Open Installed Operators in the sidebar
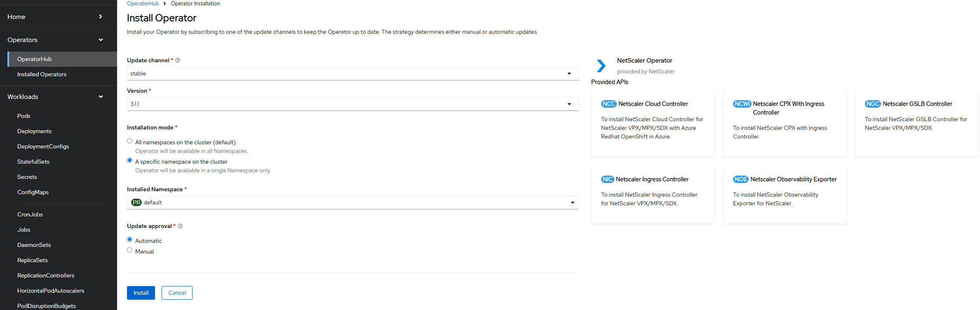This screenshot has height=310, width=980. point(62,74)
